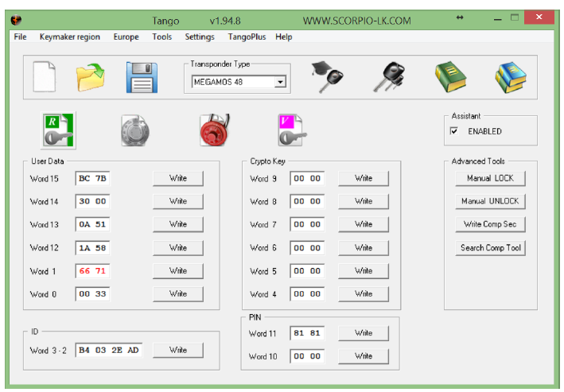Click the Crypto Key Word 9 field

[x=307, y=178]
